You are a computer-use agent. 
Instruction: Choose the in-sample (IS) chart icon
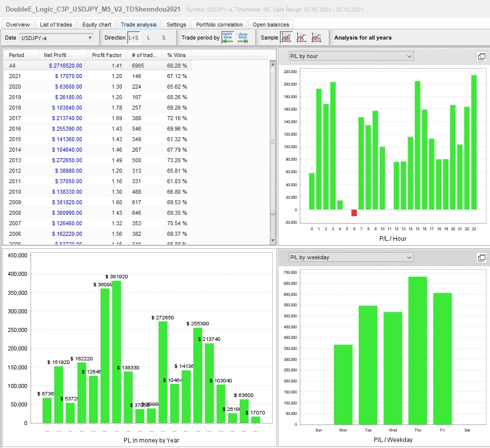(x=301, y=38)
